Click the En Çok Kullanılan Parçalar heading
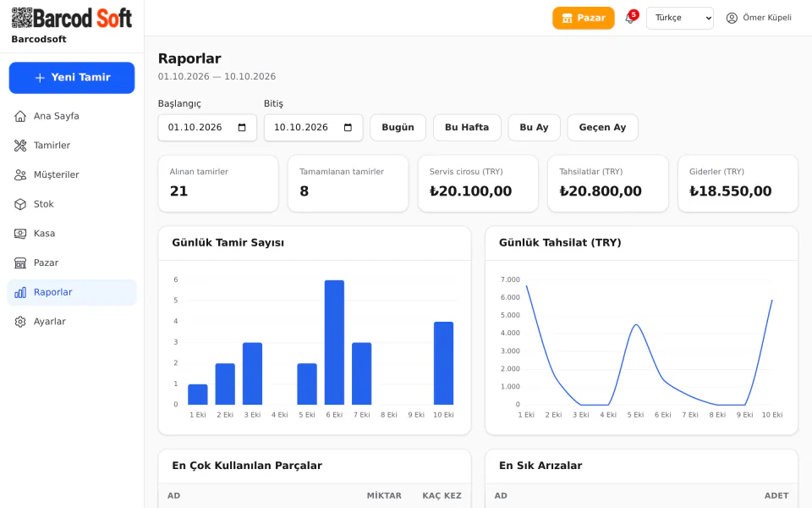The height and width of the screenshot is (508, 812). [247, 466]
